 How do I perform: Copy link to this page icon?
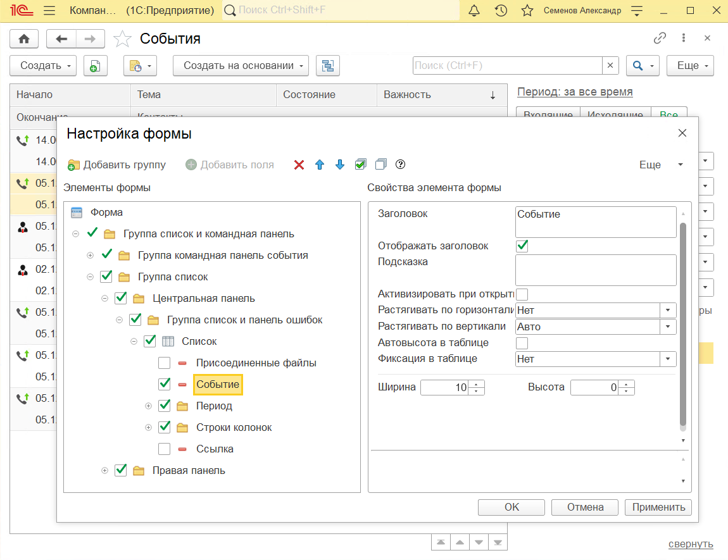pyautogui.click(x=660, y=38)
